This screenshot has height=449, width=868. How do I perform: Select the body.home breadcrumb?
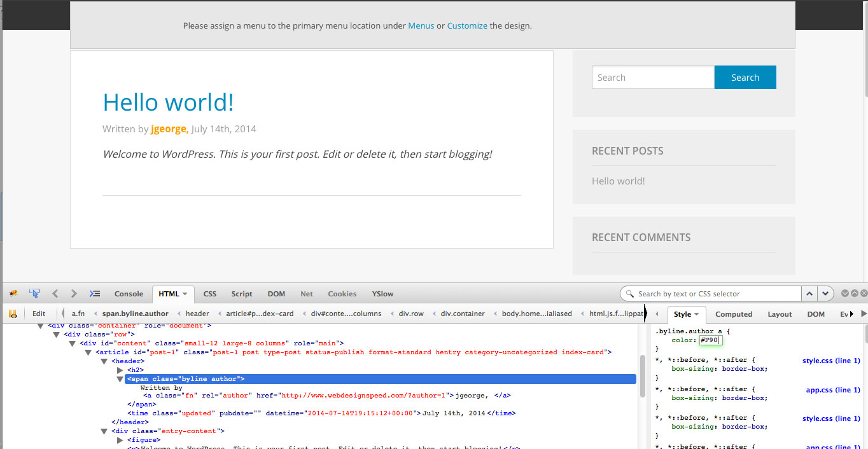536,314
